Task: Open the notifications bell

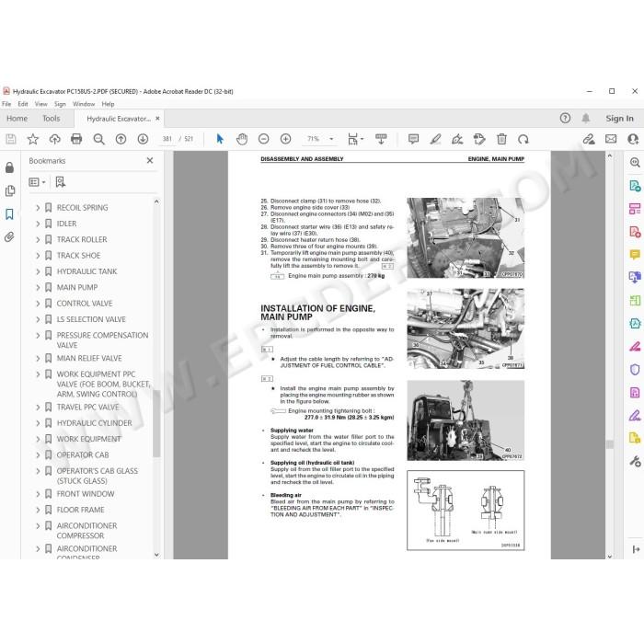Action: 586,119
